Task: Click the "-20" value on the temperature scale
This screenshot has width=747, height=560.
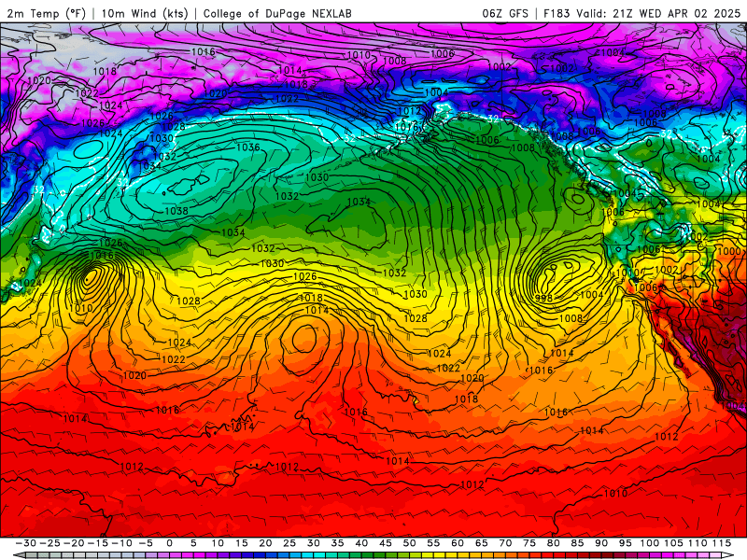Action: (74, 543)
